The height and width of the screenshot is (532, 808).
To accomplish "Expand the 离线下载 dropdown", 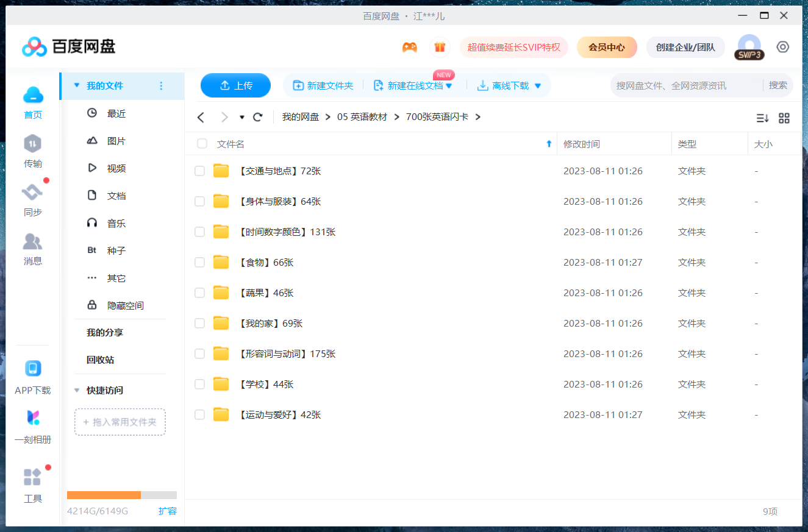I will [x=538, y=85].
